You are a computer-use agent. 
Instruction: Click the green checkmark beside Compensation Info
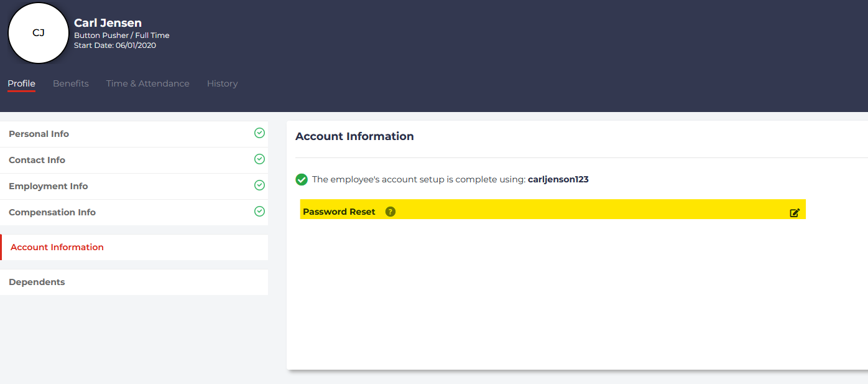coord(259,211)
